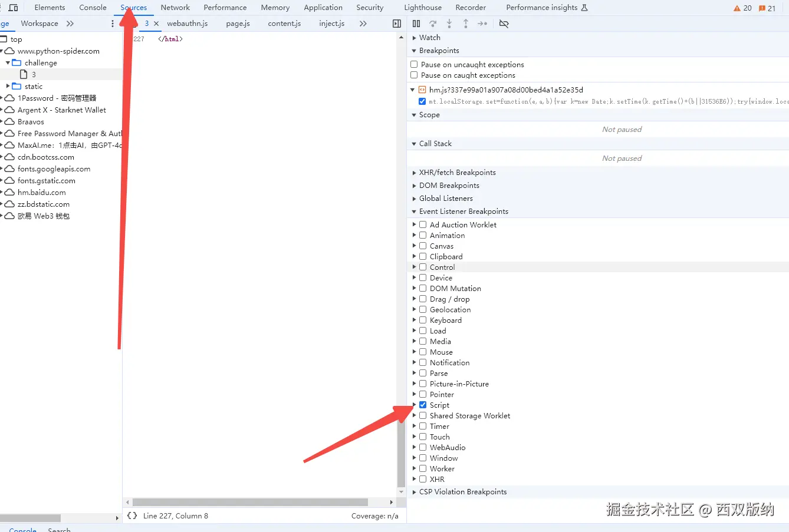Open navigator three-dot menu

pyautogui.click(x=113, y=24)
